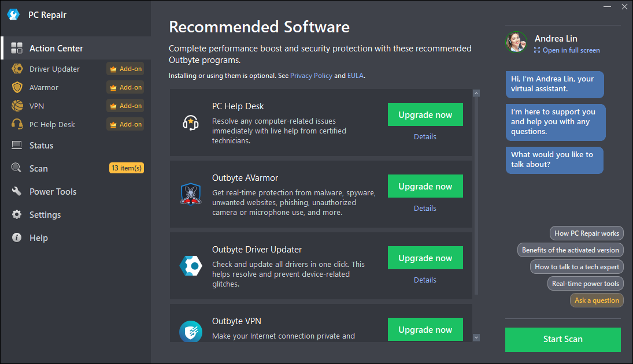Open Details for Outbyte AVarmor
Viewport: 633px width, 364px height.
(425, 208)
